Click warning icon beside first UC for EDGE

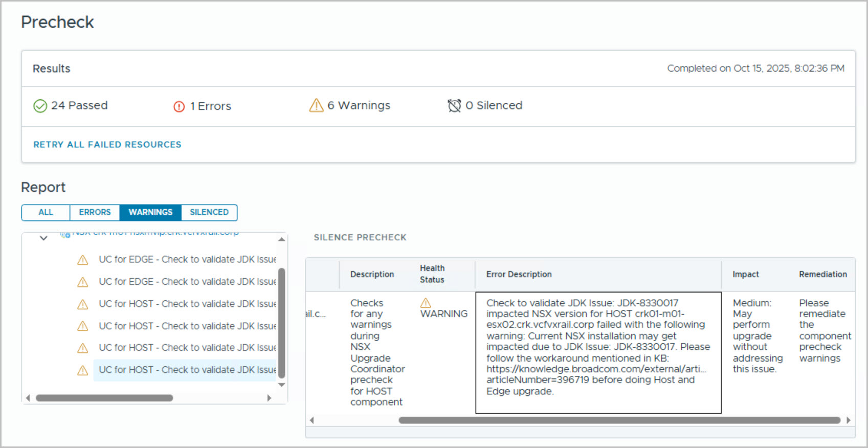coord(82,260)
